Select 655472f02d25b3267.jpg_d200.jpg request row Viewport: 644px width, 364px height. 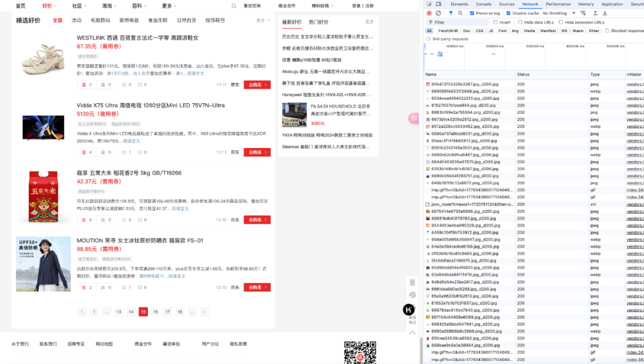coord(534,84)
